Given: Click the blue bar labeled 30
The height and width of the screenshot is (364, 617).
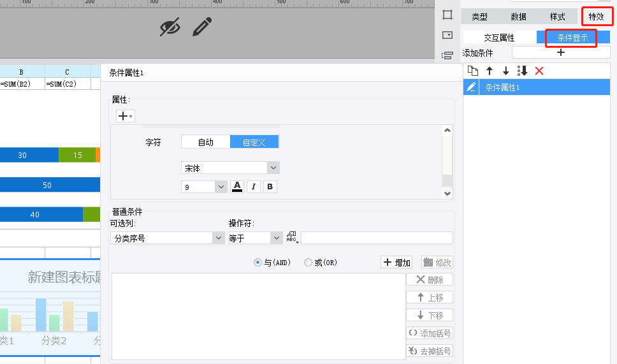Looking at the screenshot, I should 28,155.
